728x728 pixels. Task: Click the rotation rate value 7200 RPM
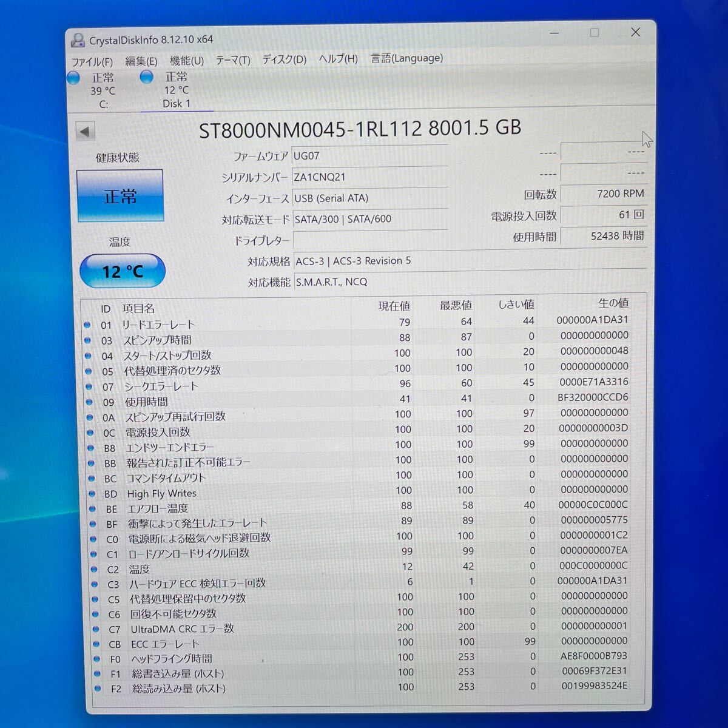click(604, 194)
